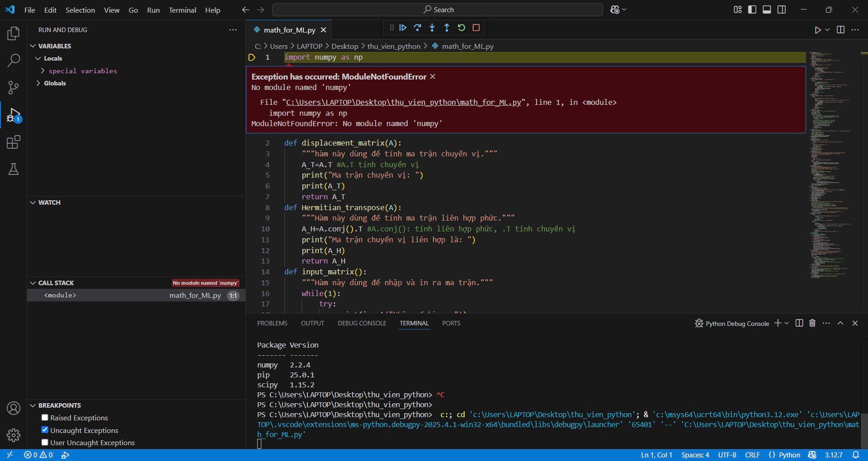Image resolution: width=868 pixels, height=461 pixels.
Task: Click the debug Step Into button
Action: (x=432, y=28)
